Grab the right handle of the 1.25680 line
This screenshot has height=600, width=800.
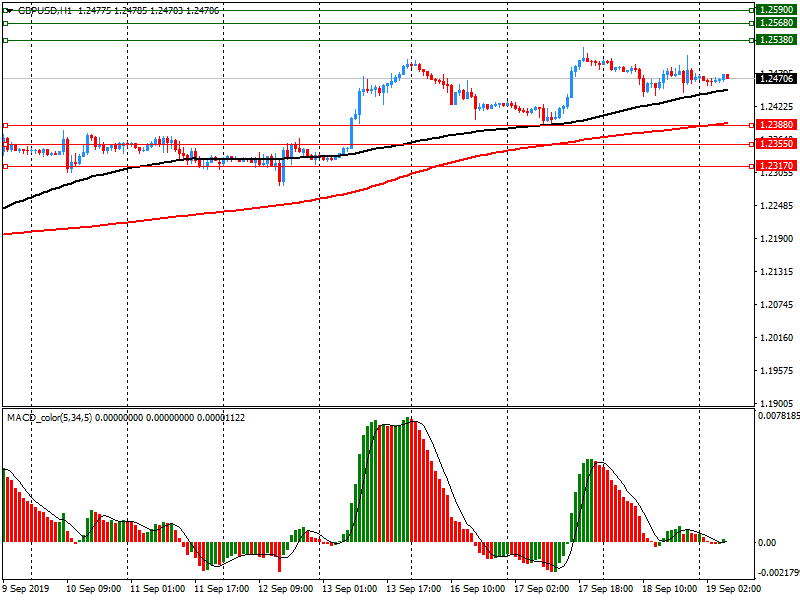click(752, 23)
